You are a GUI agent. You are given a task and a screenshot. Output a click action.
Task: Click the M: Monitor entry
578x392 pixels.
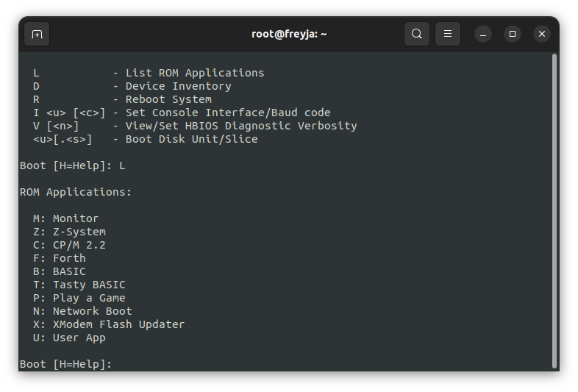(65, 218)
